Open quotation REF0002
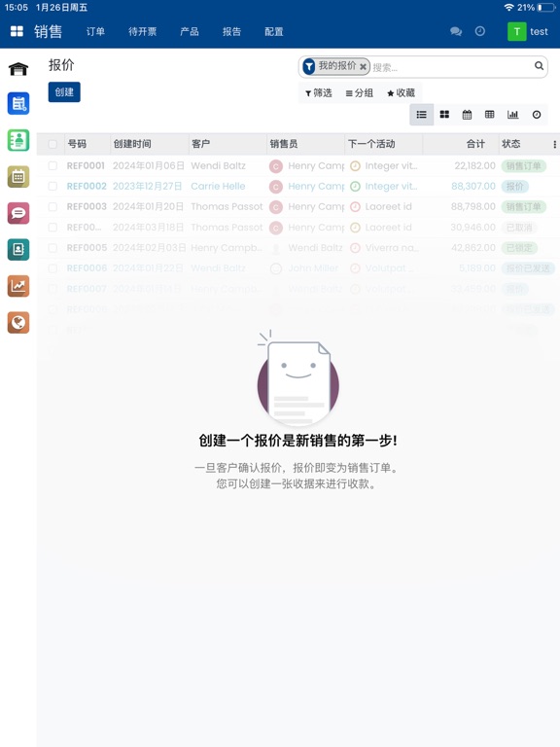This screenshot has width=560, height=747. coord(87,187)
